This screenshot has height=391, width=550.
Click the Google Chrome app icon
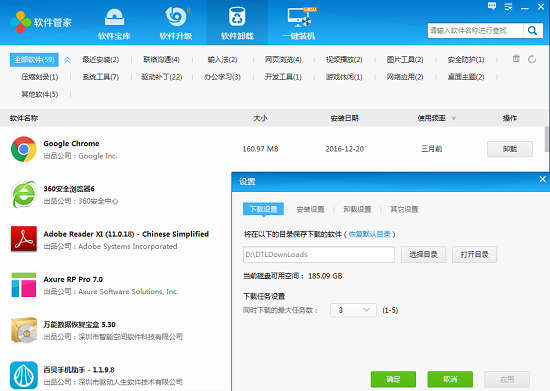(24, 149)
